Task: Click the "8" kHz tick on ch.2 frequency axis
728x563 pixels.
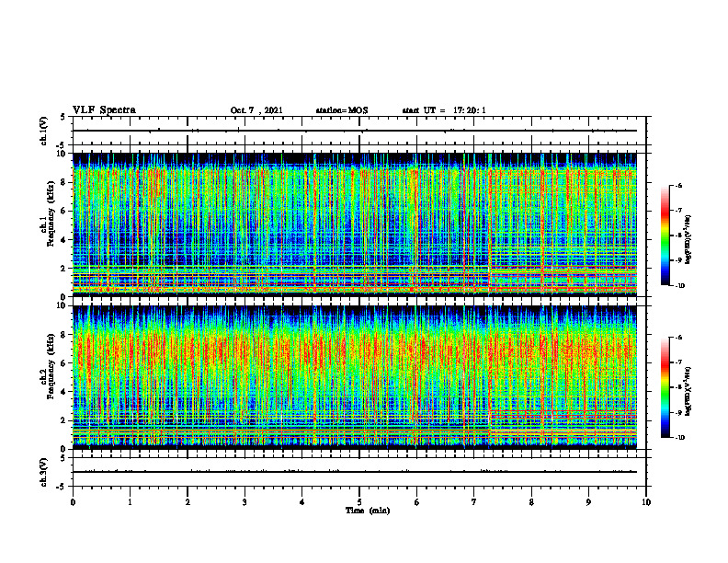Action: (x=64, y=335)
